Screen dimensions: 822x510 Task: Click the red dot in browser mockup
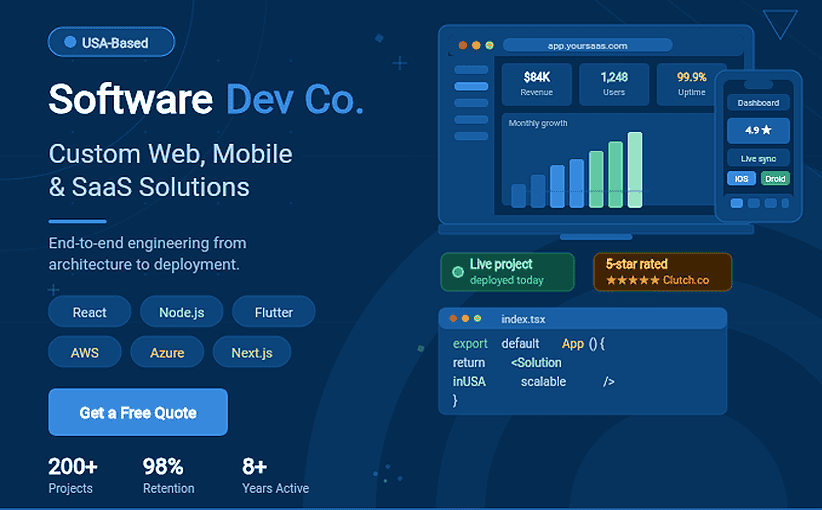[x=463, y=46]
